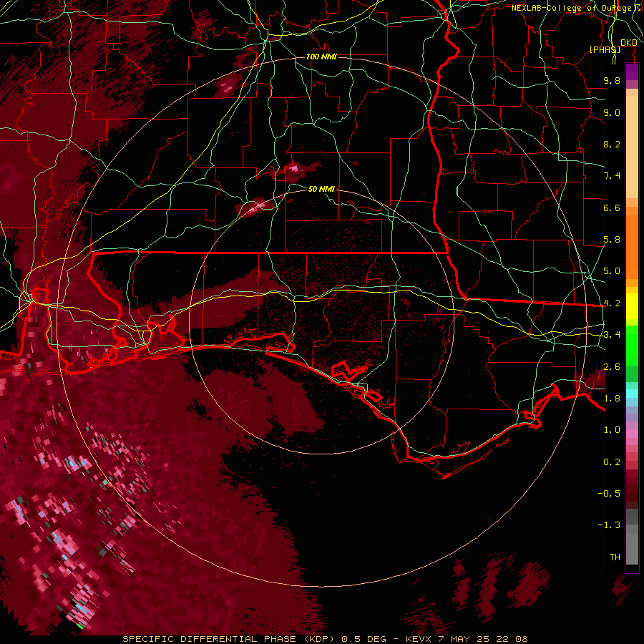Click the [PHAS] legend unit label
The image size is (644, 644).
click(x=605, y=49)
